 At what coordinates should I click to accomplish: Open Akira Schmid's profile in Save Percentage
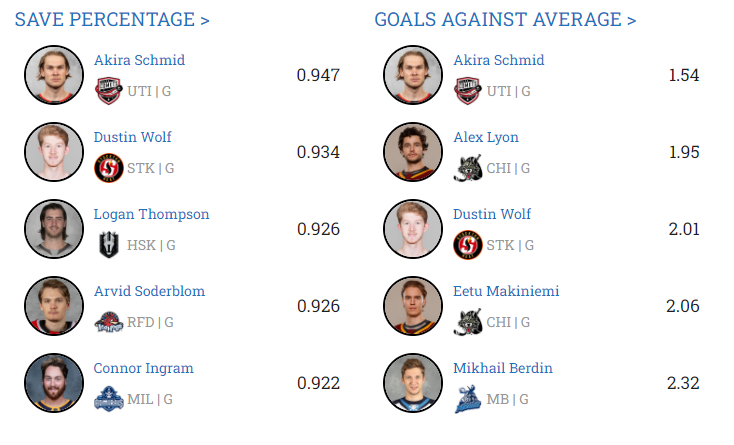pos(139,60)
